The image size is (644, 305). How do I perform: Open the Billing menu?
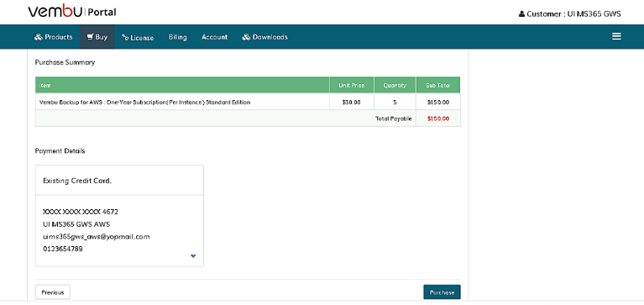coord(177,37)
